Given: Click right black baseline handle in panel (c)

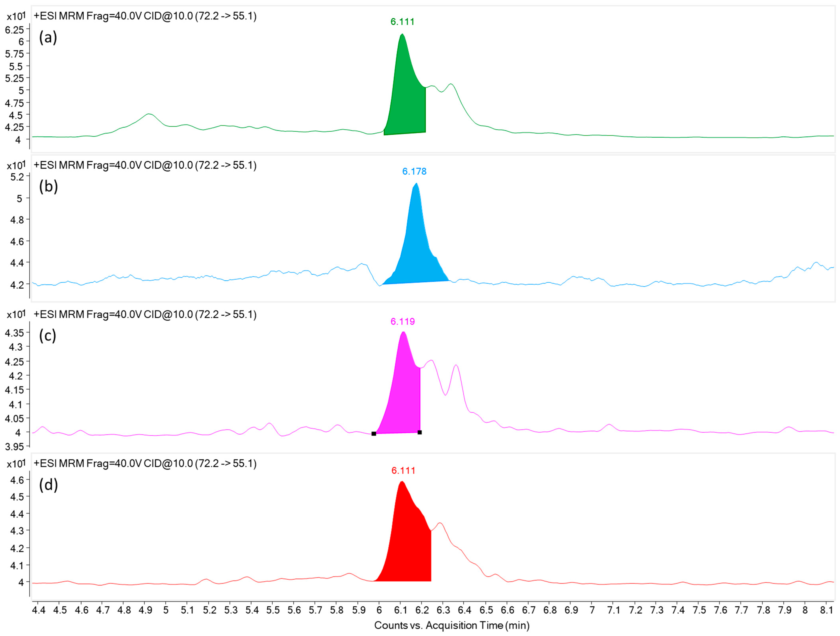Looking at the screenshot, I should (x=420, y=432).
